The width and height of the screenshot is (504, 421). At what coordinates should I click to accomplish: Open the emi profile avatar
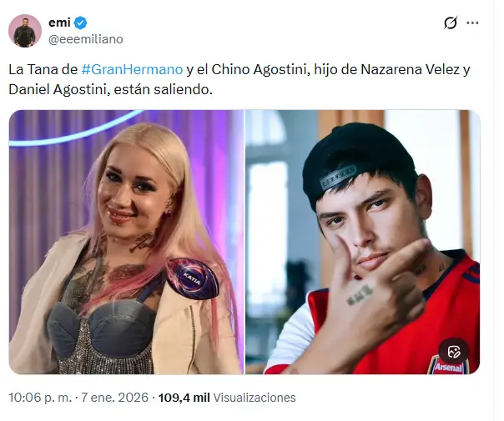point(25,31)
